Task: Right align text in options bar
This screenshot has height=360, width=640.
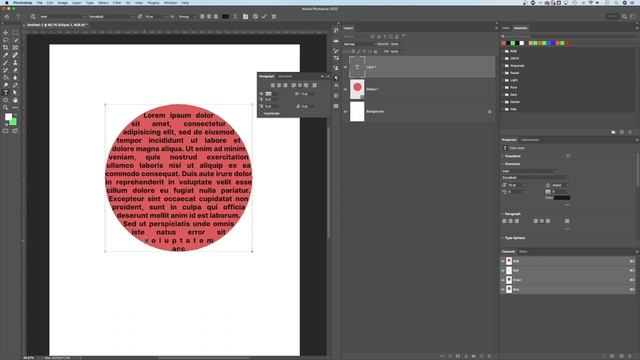Action: click(216, 17)
